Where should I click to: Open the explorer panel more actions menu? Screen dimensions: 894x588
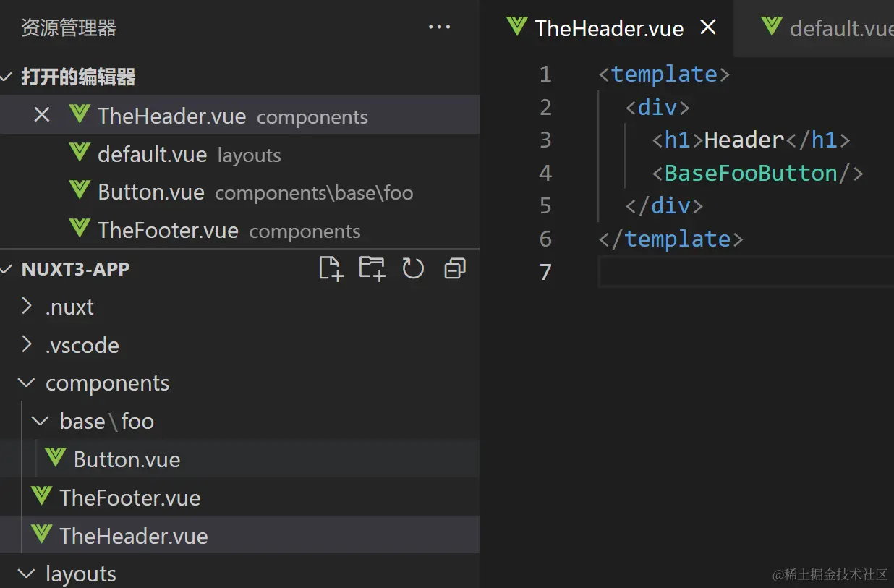[x=439, y=27]
